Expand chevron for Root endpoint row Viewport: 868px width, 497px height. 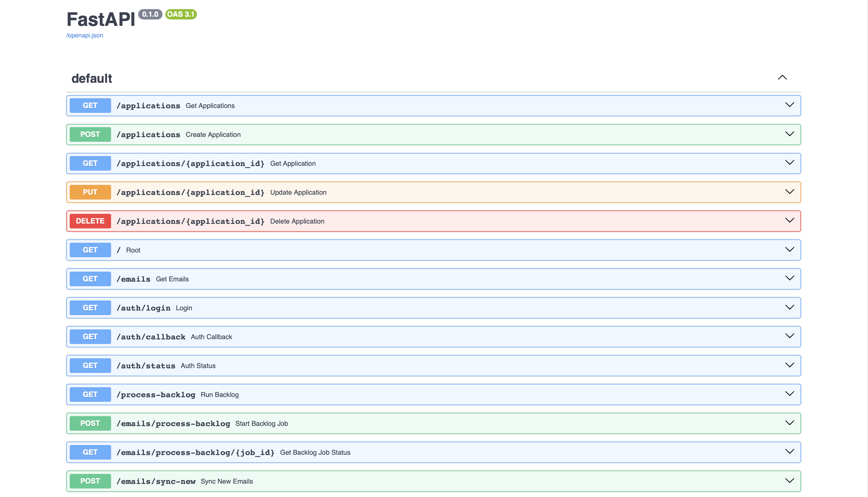tap(790, 249)
